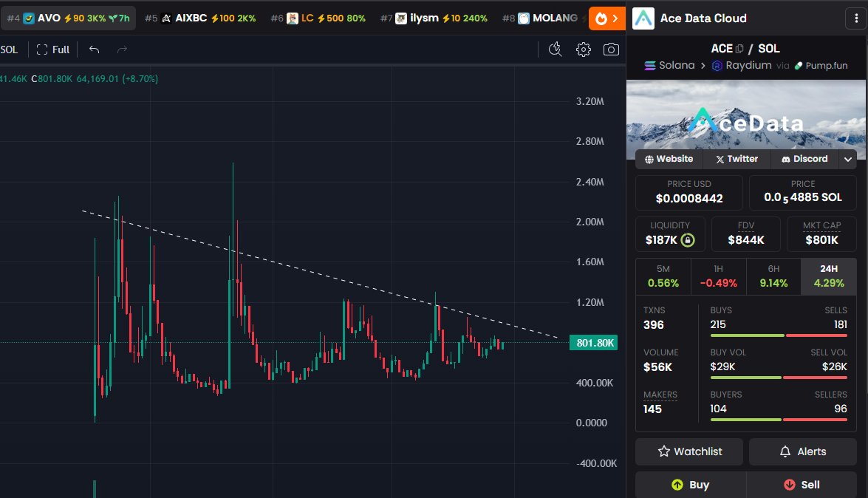868x498 pixels.
Task: Click the Raydium DEX label
Action: click(742, 65)
